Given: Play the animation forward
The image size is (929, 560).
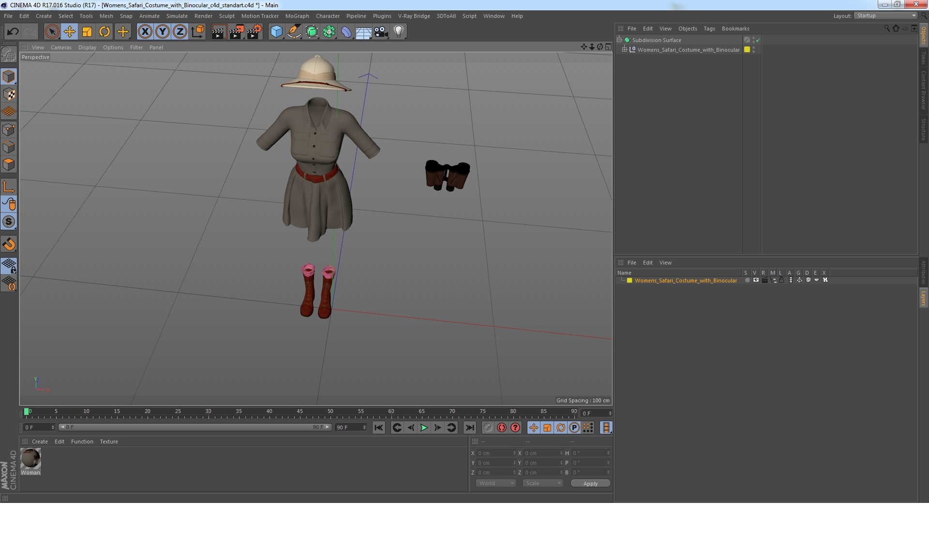Looking at the screenshot, I should pos(424,427).
